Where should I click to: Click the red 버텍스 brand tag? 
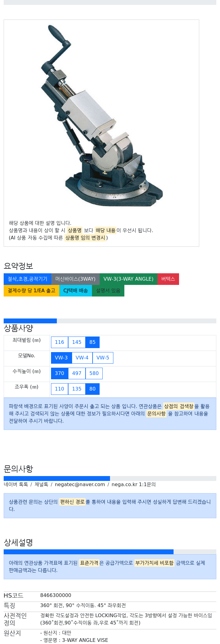[x=168, y=279]
